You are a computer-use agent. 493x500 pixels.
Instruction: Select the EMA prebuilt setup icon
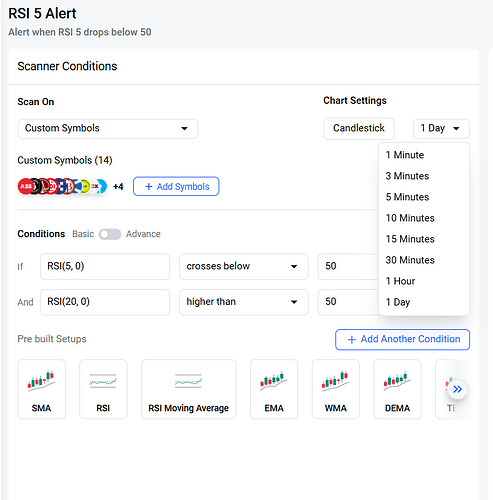pyautogui.click(x=274, y=389)
